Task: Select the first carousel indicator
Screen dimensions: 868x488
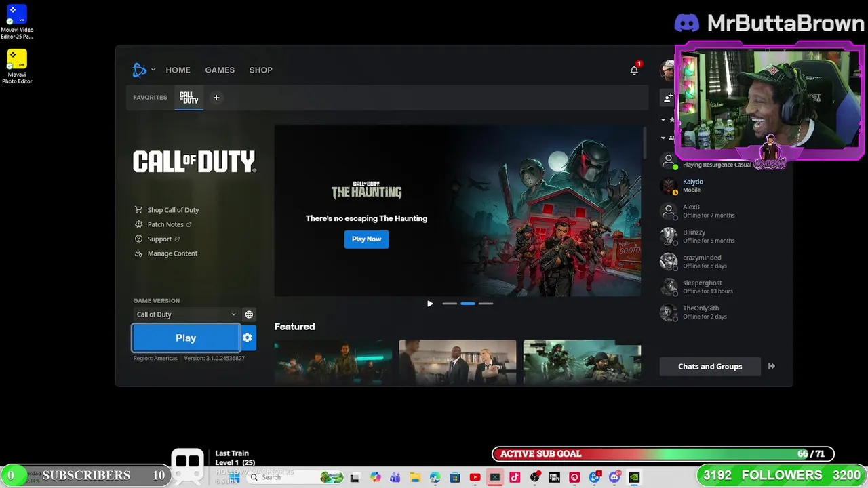Action: (x=450, y=304)
